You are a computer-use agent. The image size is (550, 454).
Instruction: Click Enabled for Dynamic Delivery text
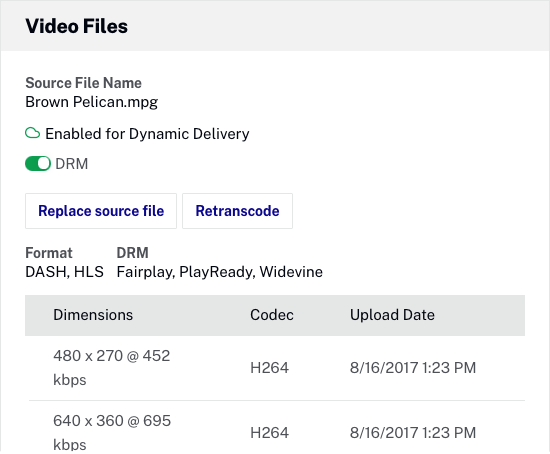[147, 134]
